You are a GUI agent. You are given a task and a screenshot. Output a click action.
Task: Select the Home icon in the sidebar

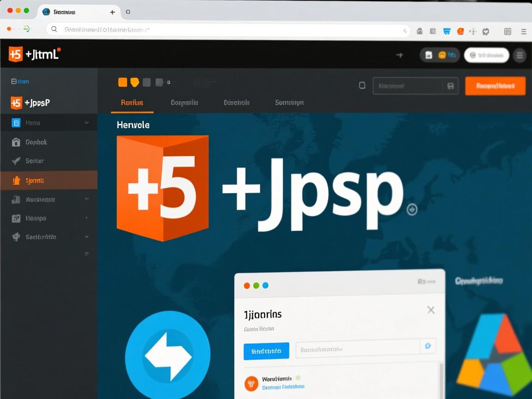(16, 122)
